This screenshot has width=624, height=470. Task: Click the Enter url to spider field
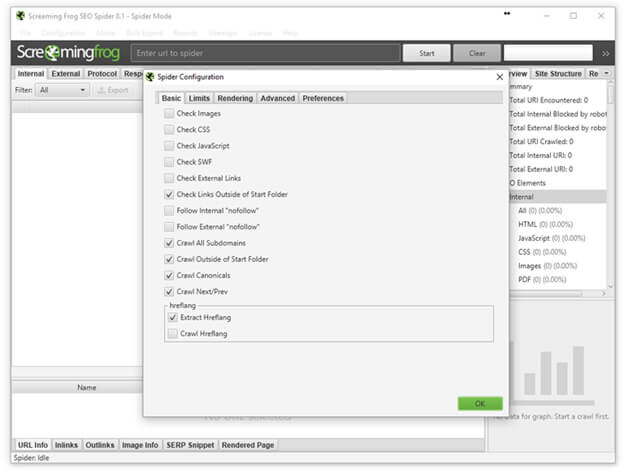(x=265, y=53)
